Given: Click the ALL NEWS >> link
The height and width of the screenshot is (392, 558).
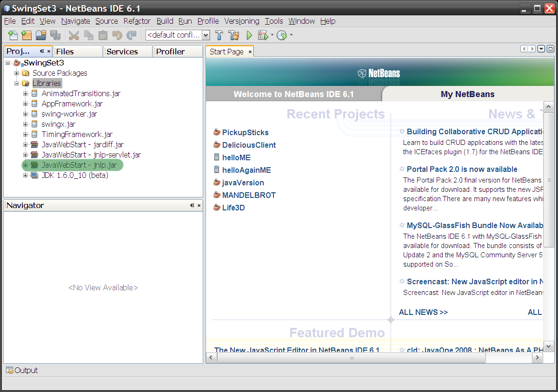Looking at the screenshot, I should pos(423,312).
